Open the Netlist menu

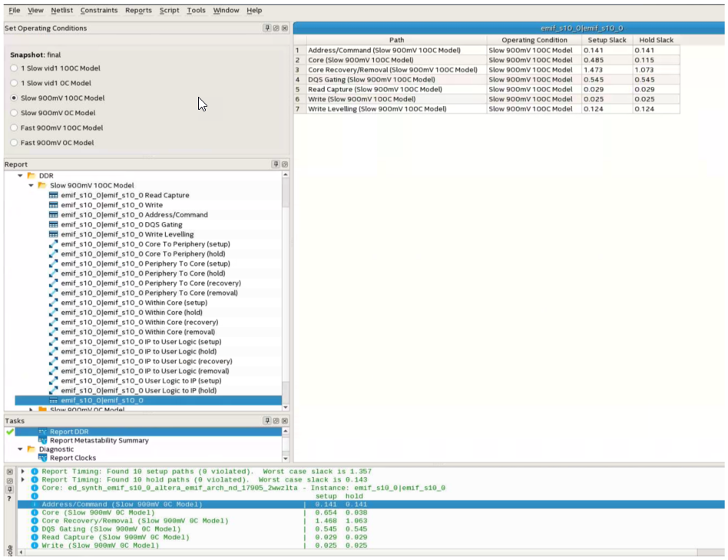pyautogui.click(x=61, y=11)
